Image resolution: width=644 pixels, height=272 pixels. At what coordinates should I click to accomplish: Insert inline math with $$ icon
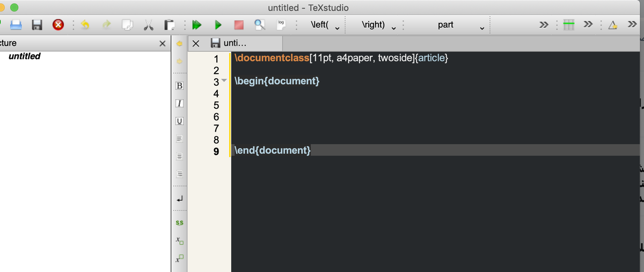[180, 222]
